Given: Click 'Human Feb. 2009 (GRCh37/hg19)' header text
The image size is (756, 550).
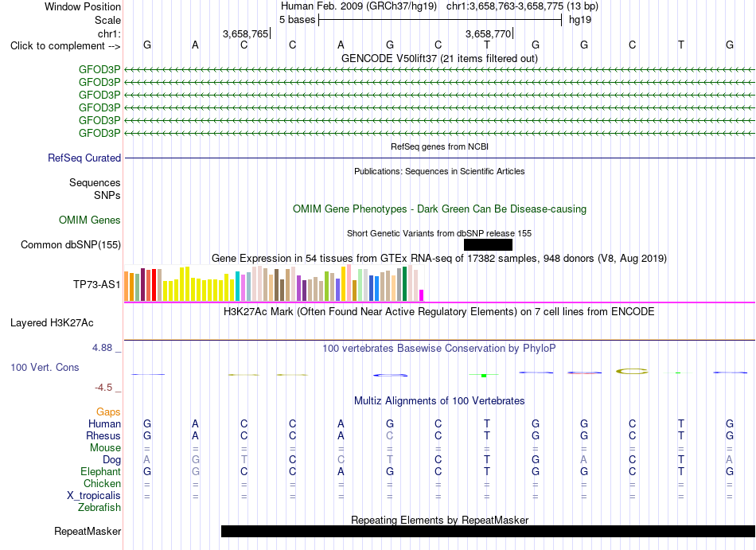Looking at the screenshot, I should 359,6.
